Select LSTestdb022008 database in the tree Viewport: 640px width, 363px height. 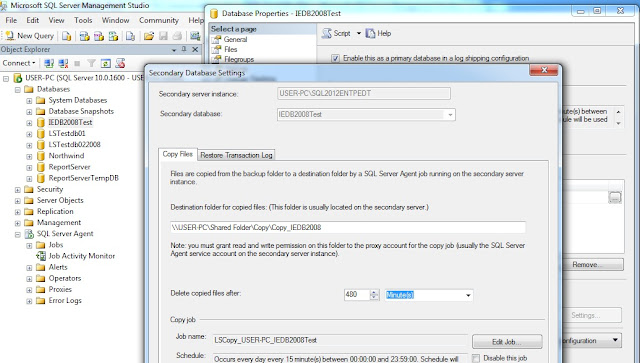click(74, 145)
